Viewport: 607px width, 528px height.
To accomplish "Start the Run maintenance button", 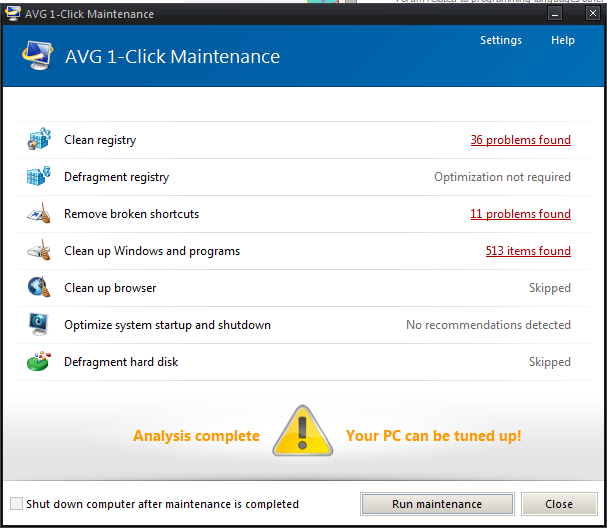I will tap(437, 504).
